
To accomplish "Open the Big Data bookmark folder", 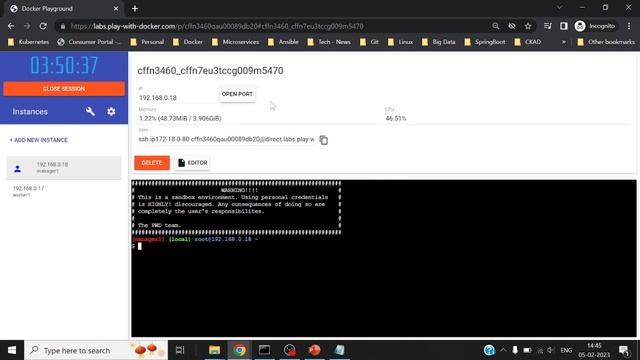I will coord(439,42).
